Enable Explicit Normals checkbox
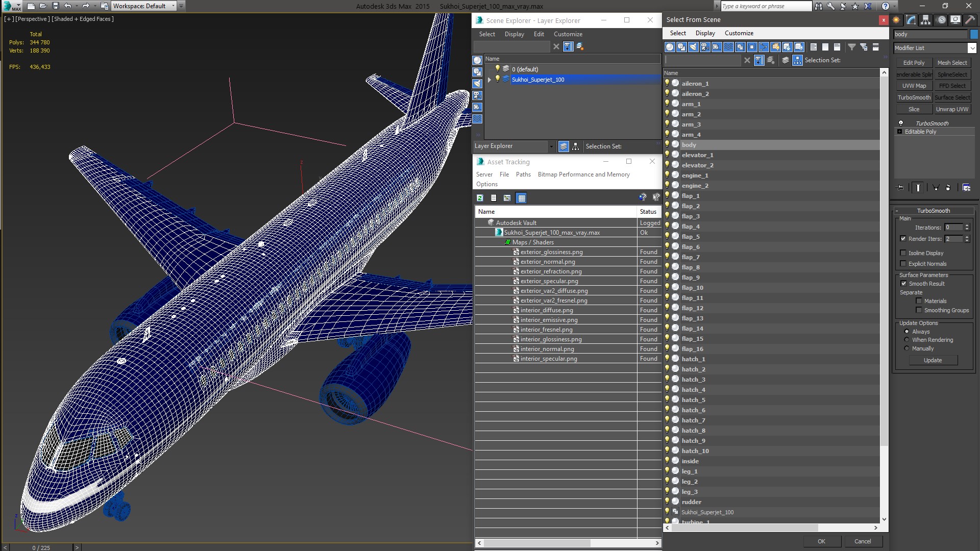Image resolution: width=980 pixels, height=551 pixels. pos(903,263)
